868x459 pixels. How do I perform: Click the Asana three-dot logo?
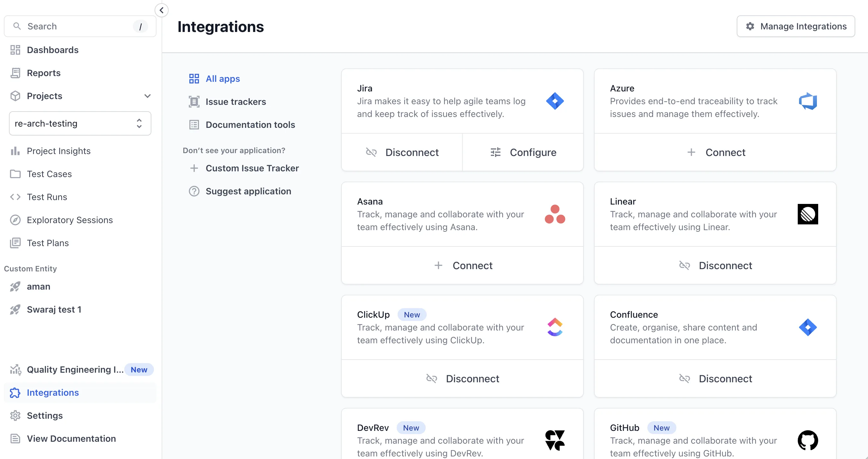(x=555, y=214)
